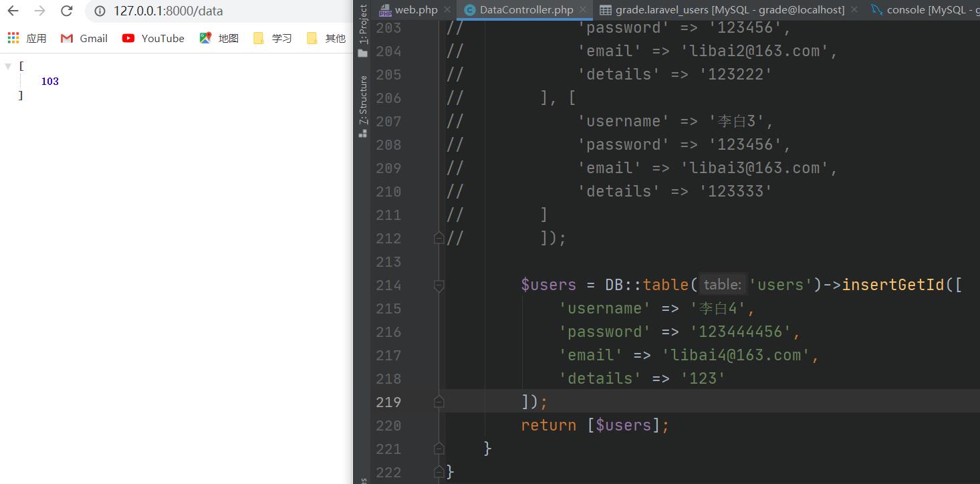The image size is (980, 484).
Task: Click the 'details' key on line 218
Action: point(600,378)
